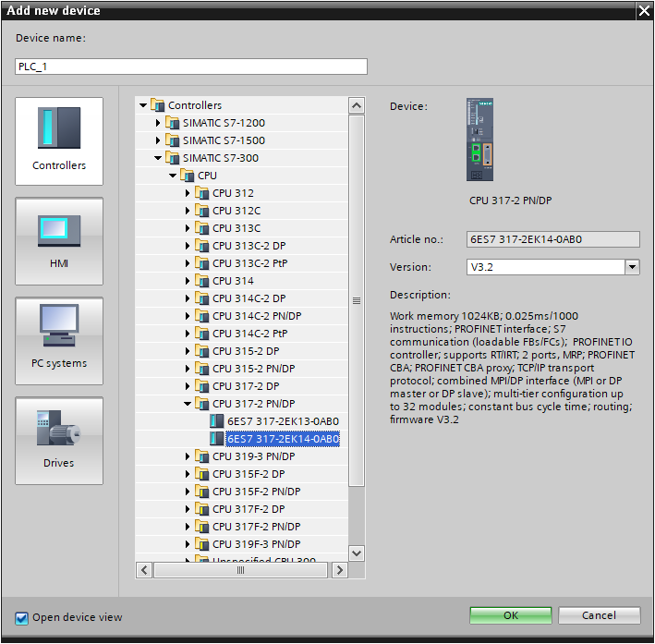The height and width of the screenshot is (644, 655).
Task: Click the CPU 317-2 PN/DP device preview image
Action: tap(479, 140)
